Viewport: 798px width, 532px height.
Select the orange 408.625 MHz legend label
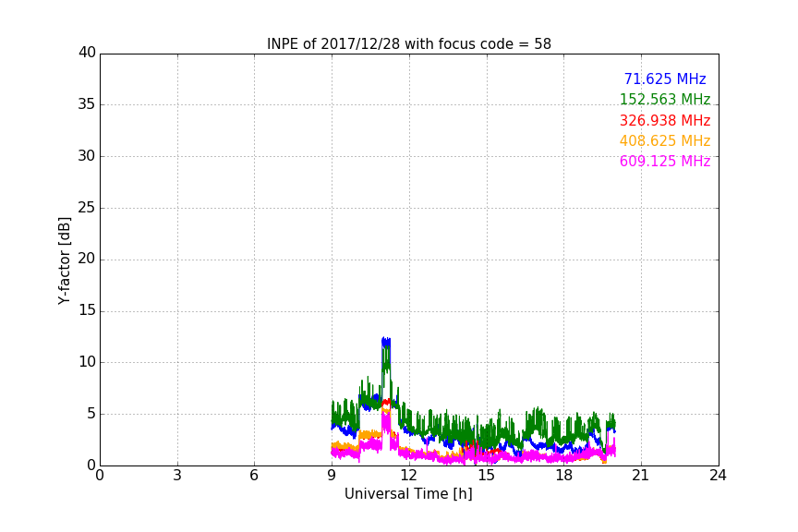pos(665,140)
